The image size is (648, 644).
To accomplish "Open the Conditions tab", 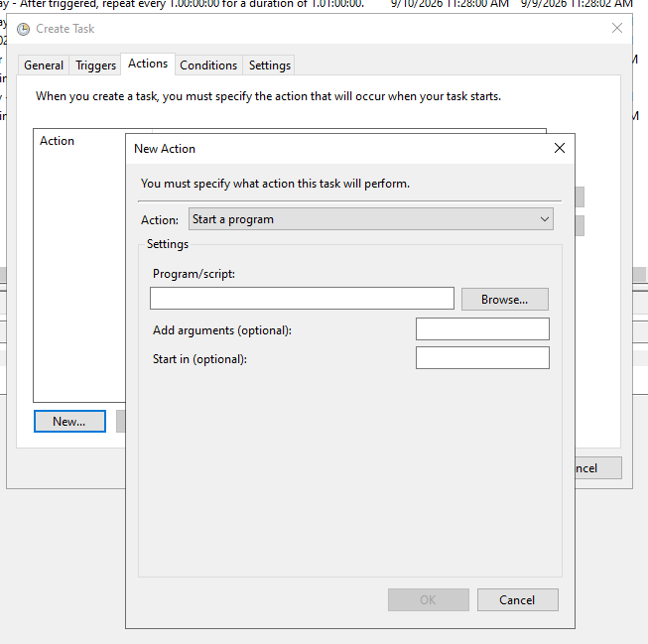I will (208, 65).
